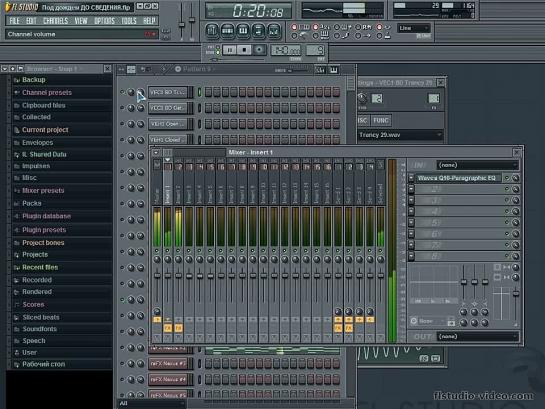This screenshot has width=545, height=409.
Task: Open the CHANNELS menu
Action: 56,21
